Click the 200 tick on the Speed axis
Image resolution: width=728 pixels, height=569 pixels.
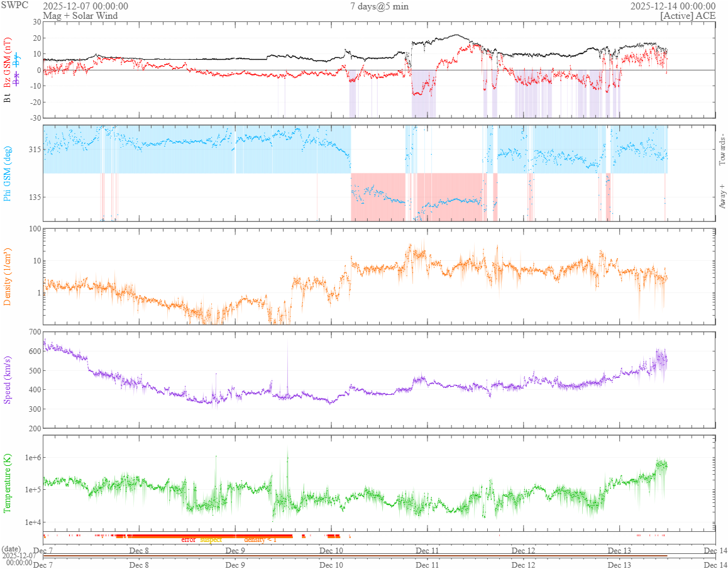click(x=35, y=428)
